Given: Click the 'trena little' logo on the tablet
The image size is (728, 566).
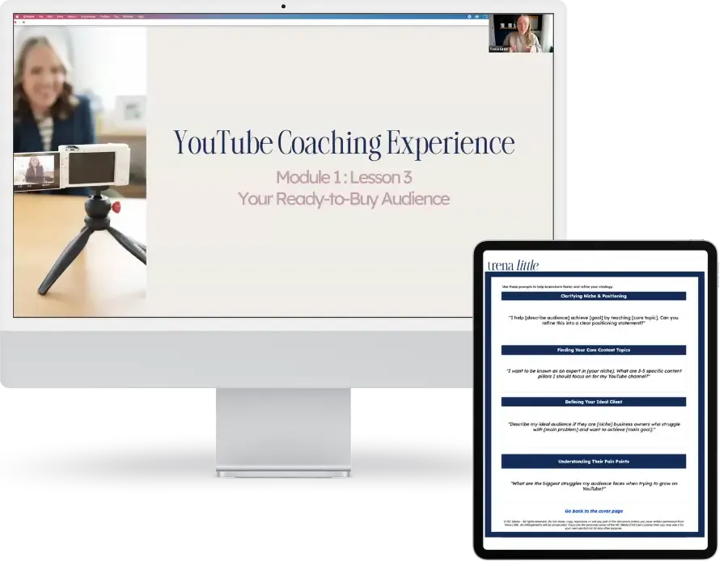Looking at the screenshot, I should pos(513,265).
